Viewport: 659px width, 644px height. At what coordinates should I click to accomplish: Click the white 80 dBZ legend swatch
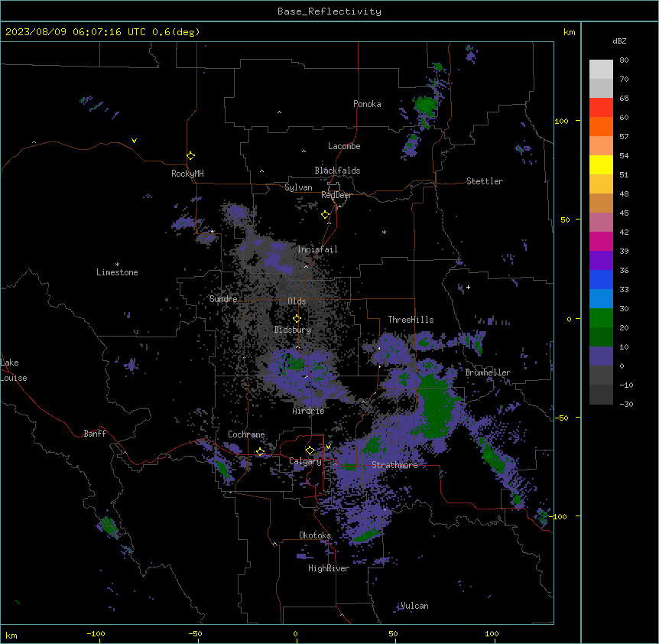(601, 69)
